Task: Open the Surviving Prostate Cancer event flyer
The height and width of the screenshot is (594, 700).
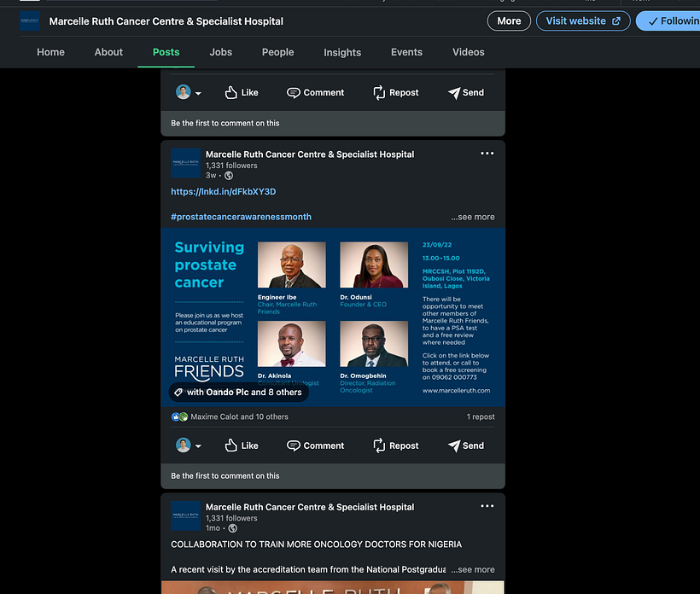Action: pos(332,316)
